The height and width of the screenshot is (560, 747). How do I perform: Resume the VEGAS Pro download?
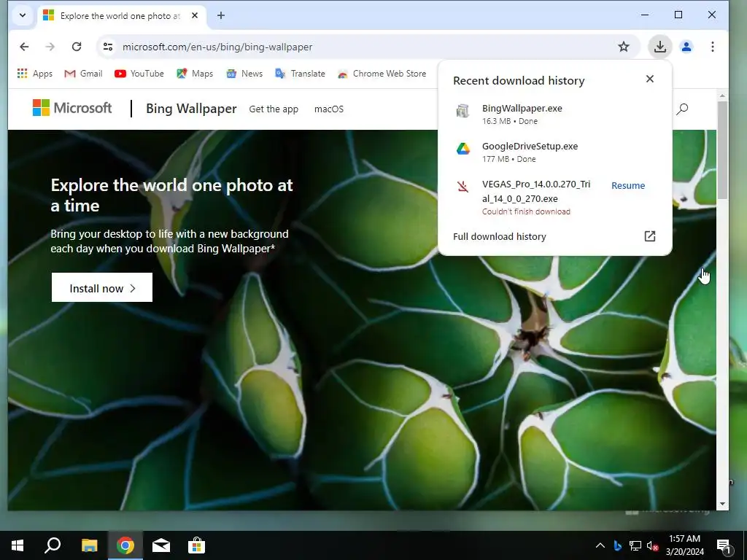(628, 186)
